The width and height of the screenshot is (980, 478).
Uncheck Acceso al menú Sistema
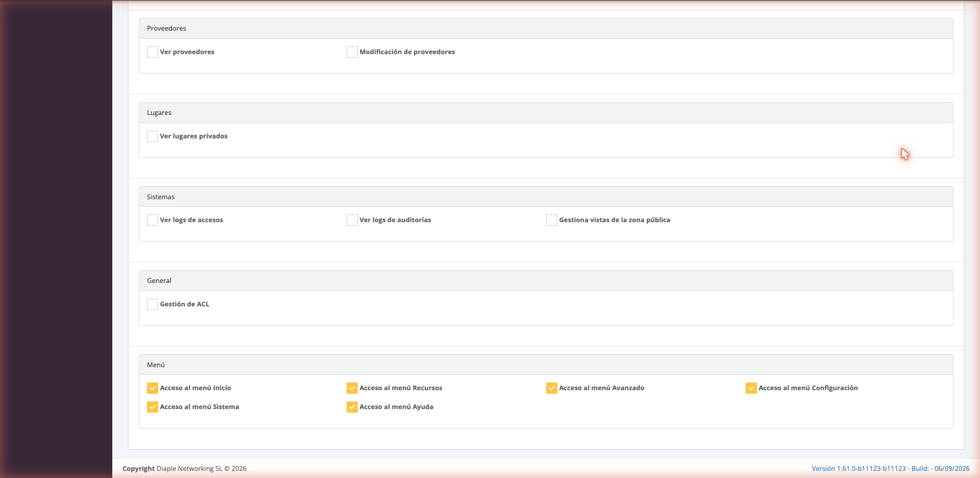[x=152, y=407]
